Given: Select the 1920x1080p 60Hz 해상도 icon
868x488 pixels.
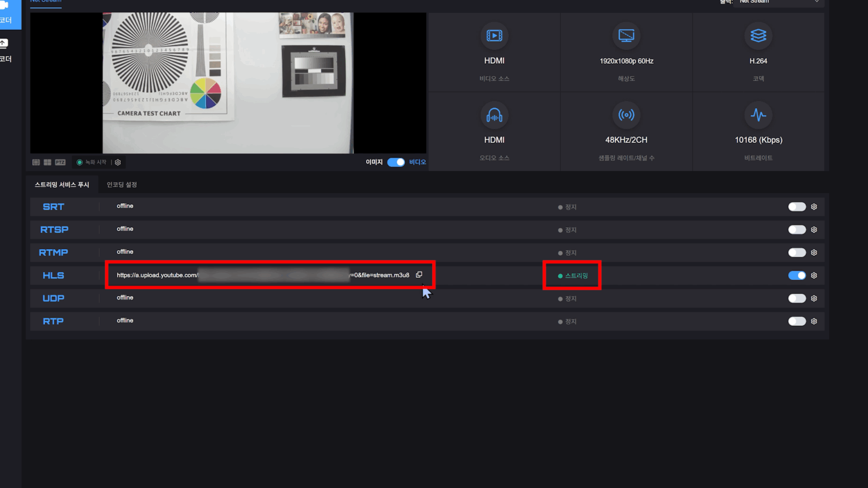Looking at the screenshot, I should click(x=626, y=36).
